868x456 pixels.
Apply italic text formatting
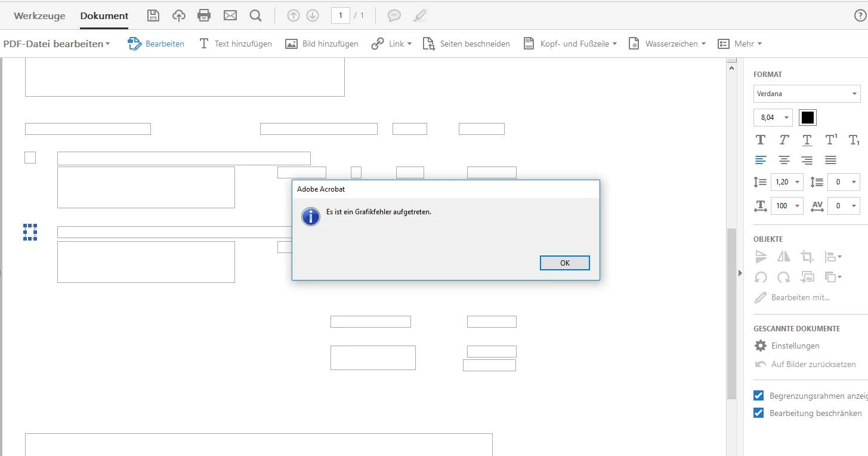click(x=784, y=140)
